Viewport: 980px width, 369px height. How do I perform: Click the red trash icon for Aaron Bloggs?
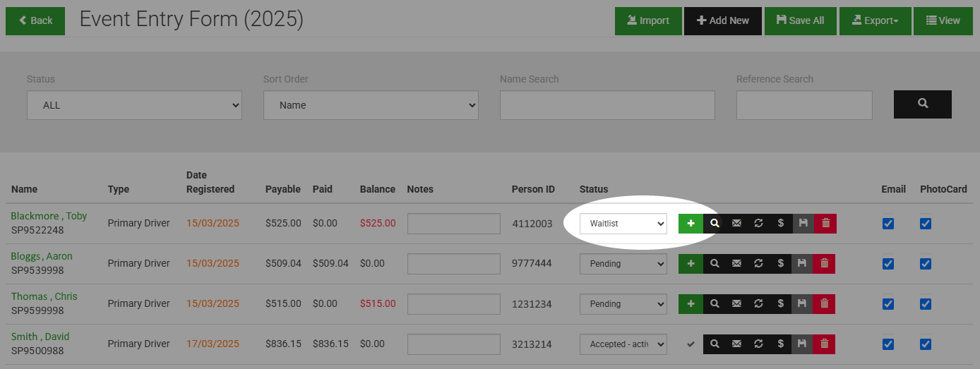click(824, 264)
